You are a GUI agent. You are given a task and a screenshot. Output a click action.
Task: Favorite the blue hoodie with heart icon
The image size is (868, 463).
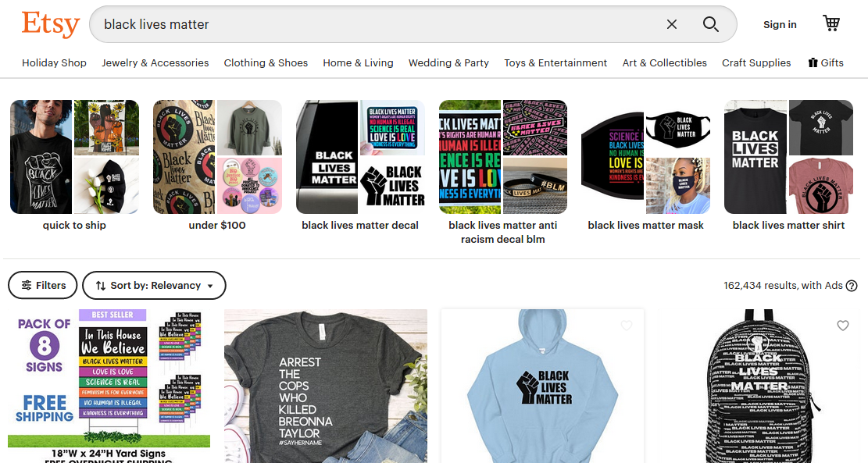(626, 326)
